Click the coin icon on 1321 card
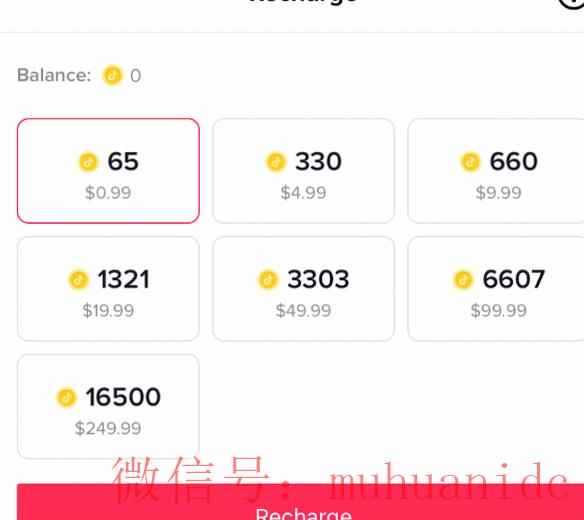584x520 pixels. pyautogui.click(x=79, y=280)
